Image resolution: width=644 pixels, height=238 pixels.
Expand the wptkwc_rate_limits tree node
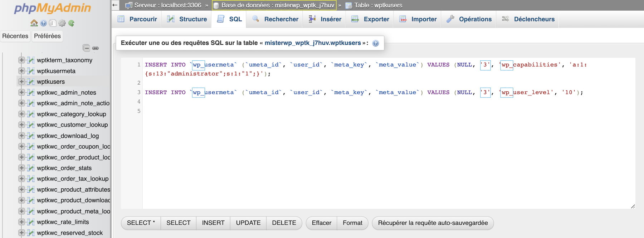pyautogui.click(x=22, y=222)
